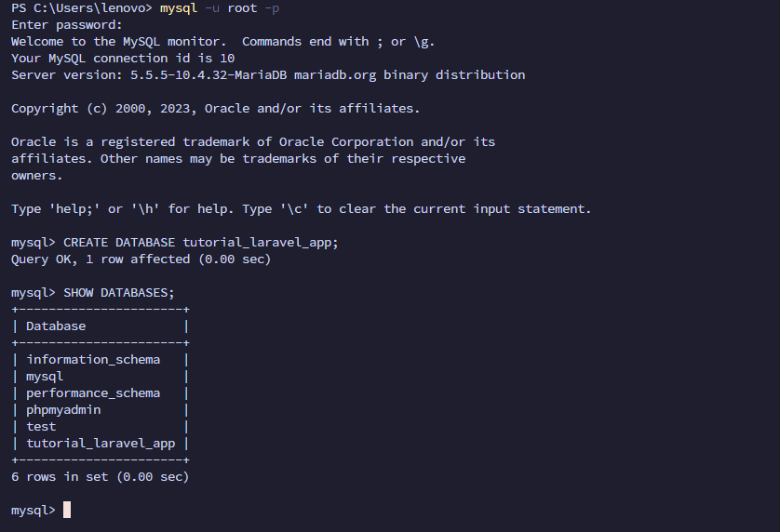The width and height of the screenshot is (780, 532).
Task: Click the blinking cursor at the mysql prompt
Action: (x=67, y=510)
